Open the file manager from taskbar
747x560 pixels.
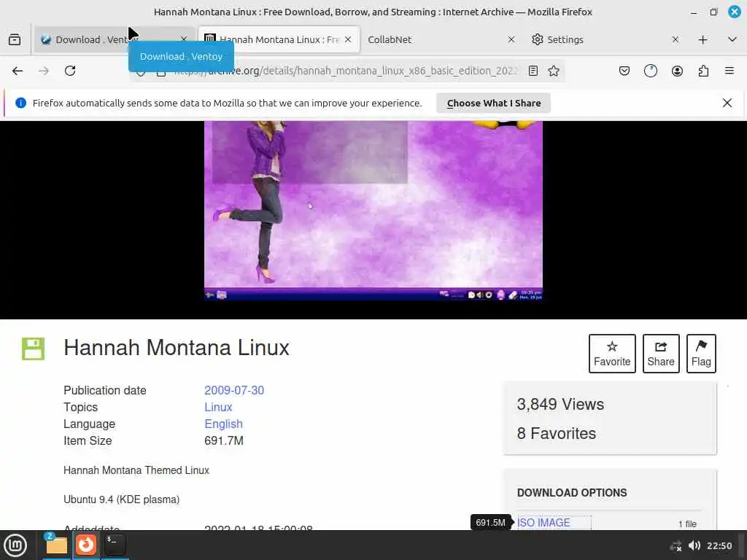[x=55, y=545]
